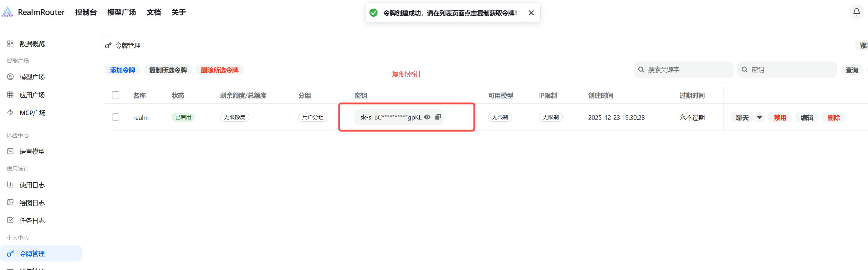
Task: Click the copy key icon beside sk-sFBC token
Action: pyautogui.click(x=438, y=117)
